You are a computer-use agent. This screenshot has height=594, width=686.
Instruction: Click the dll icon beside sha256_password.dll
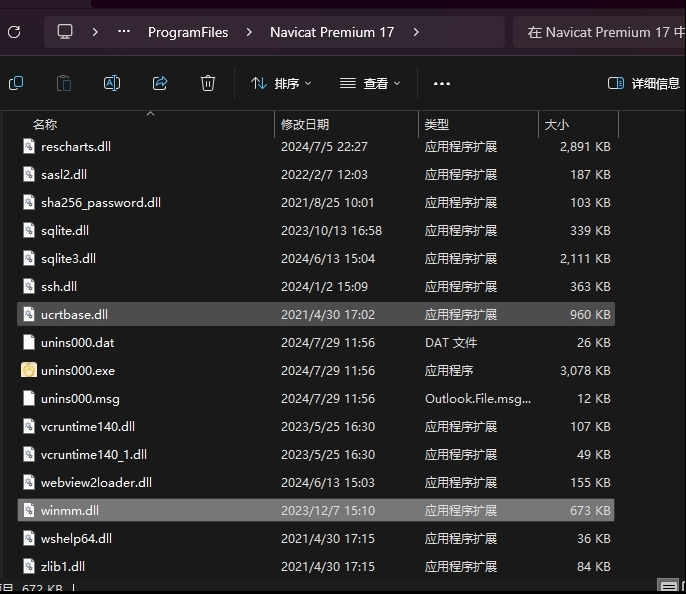pyautogui.click(x=29, y=202)
